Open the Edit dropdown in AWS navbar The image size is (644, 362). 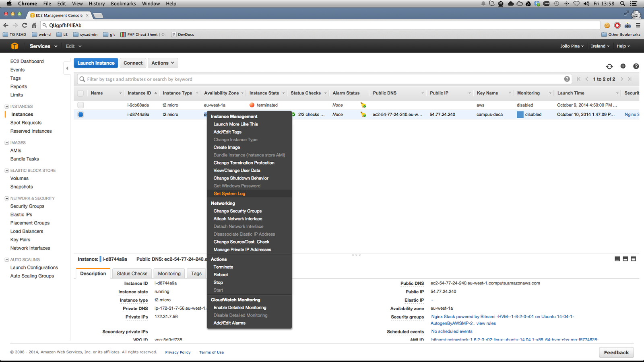click(73, 46)
